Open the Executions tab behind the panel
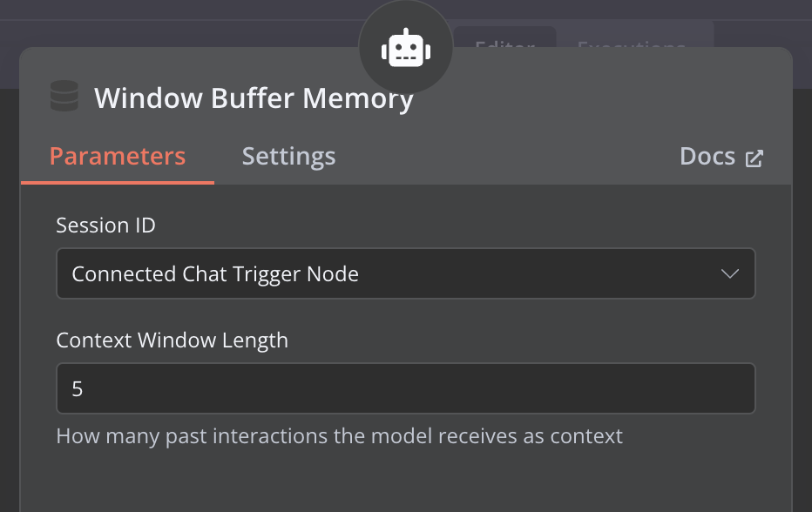The image size is (812, 512). [632, 39]
